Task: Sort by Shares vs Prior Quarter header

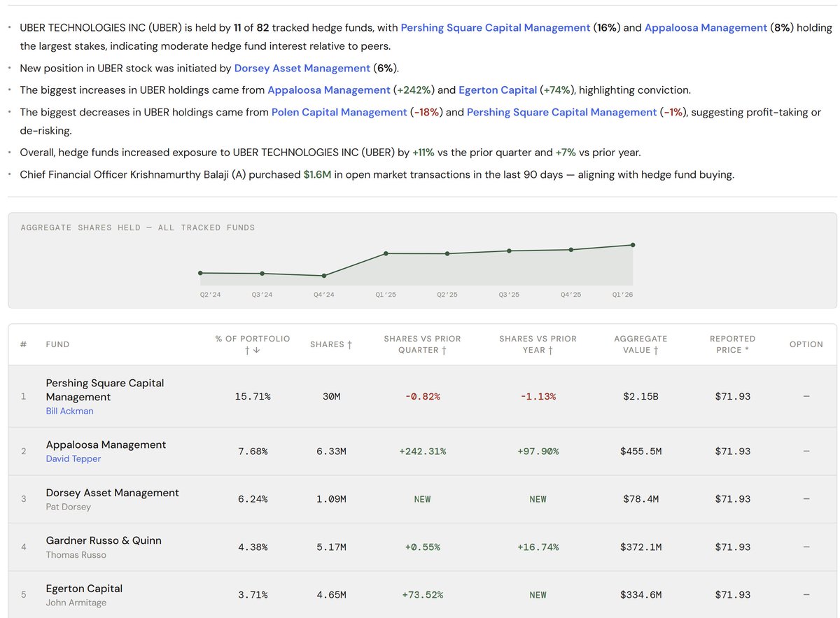Action: [x=422, y=344]
